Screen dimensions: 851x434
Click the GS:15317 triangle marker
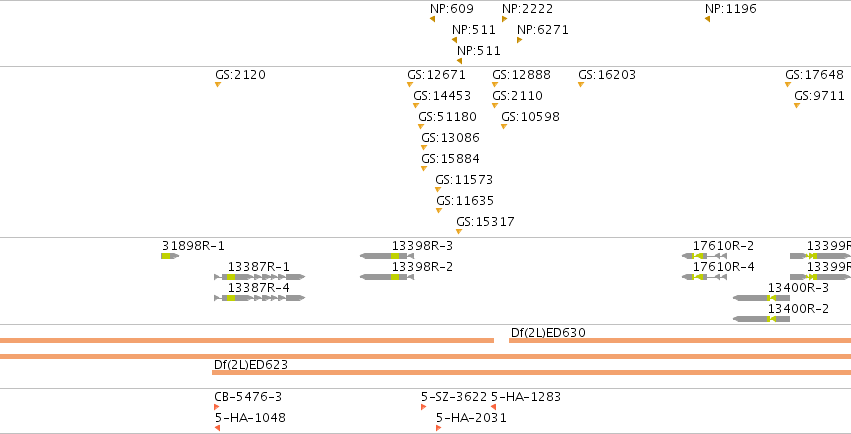(459, 232)
